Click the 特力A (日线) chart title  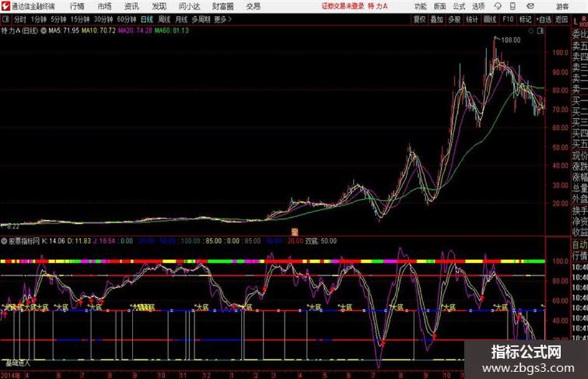click(19, 30)
